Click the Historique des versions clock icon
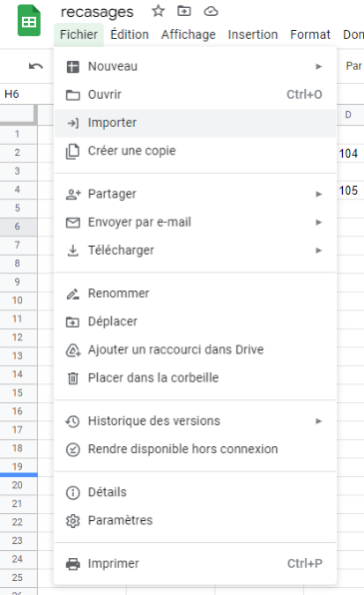The height and width of the screenshot is (595, 364). (x=73, y=421)
